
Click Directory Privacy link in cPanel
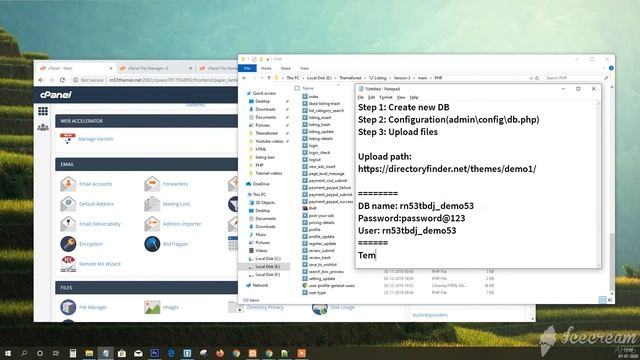tap(265, 307)
